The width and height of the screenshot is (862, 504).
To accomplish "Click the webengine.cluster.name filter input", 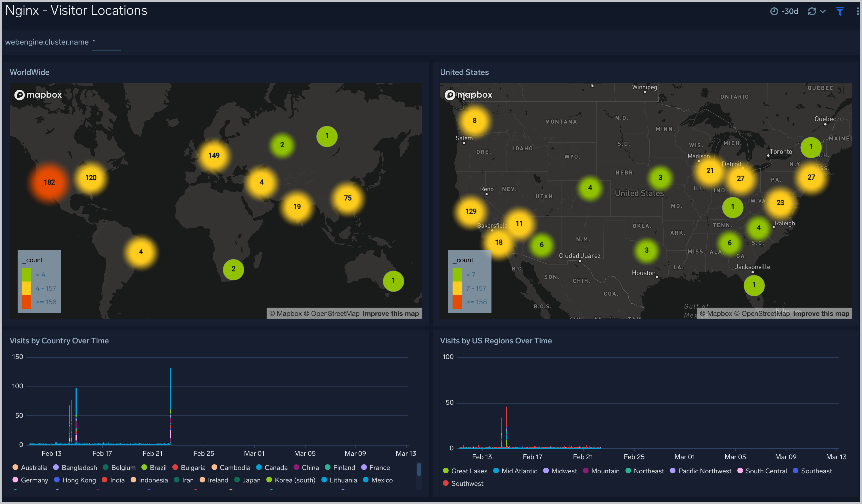I will pyautogui.click(x=106, y=42).
